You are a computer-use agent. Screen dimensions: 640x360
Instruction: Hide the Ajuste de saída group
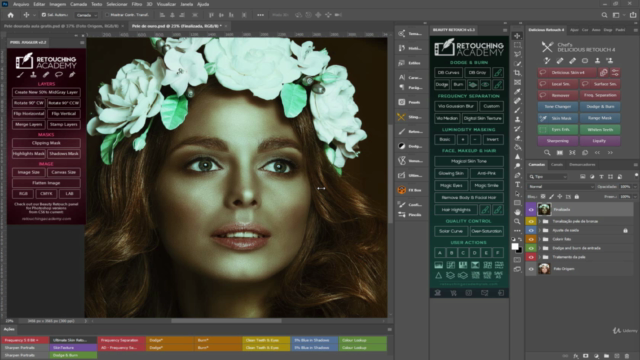(531, 230)
